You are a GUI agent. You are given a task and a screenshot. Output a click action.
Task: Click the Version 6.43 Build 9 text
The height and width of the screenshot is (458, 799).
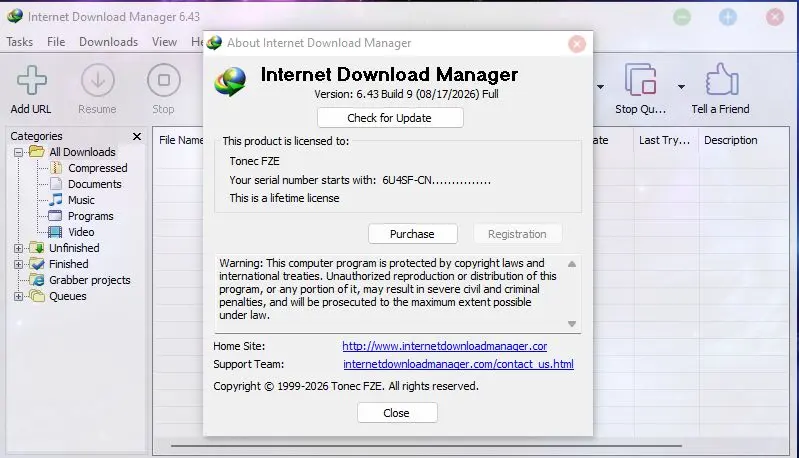point(406,94)
